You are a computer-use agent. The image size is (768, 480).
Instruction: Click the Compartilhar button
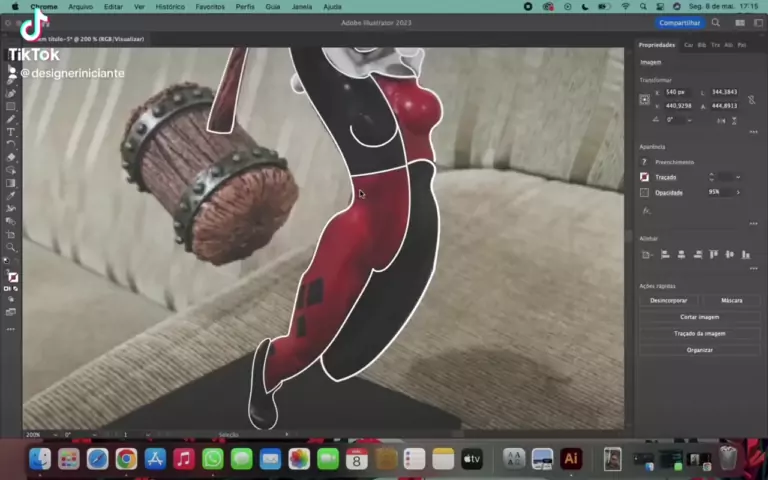tap(679, 23)
